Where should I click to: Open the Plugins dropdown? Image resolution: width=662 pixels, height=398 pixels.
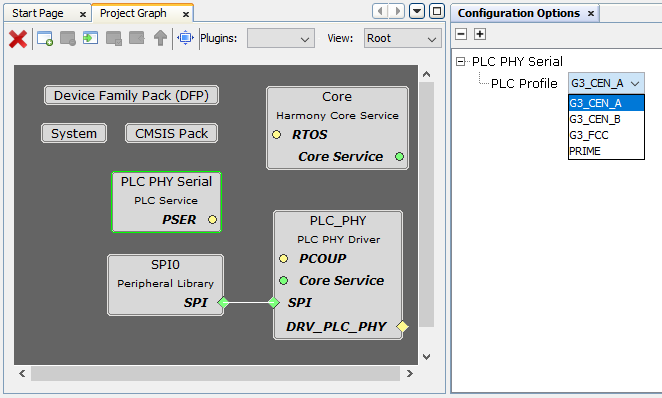click(x=281, y=38)
